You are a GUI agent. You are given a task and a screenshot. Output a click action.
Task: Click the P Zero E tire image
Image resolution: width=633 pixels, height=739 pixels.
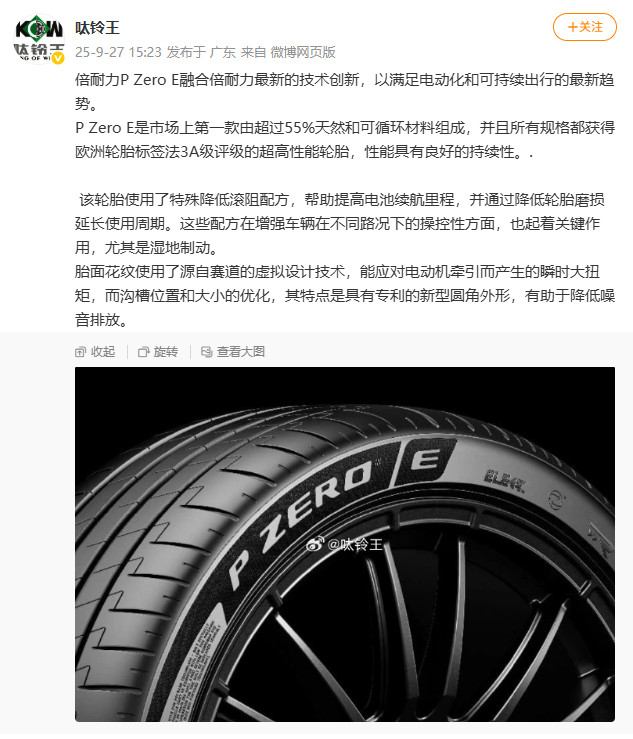pos(345,544)
